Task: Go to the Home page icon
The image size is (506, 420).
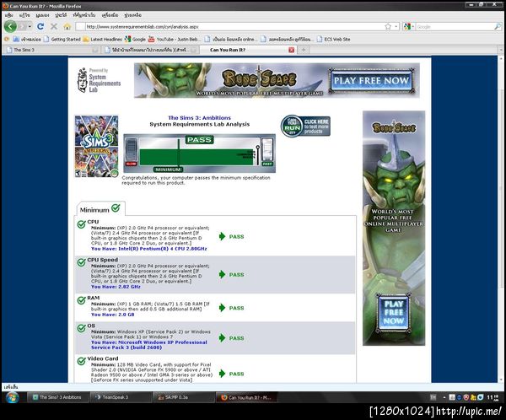Action: (67, 26)
